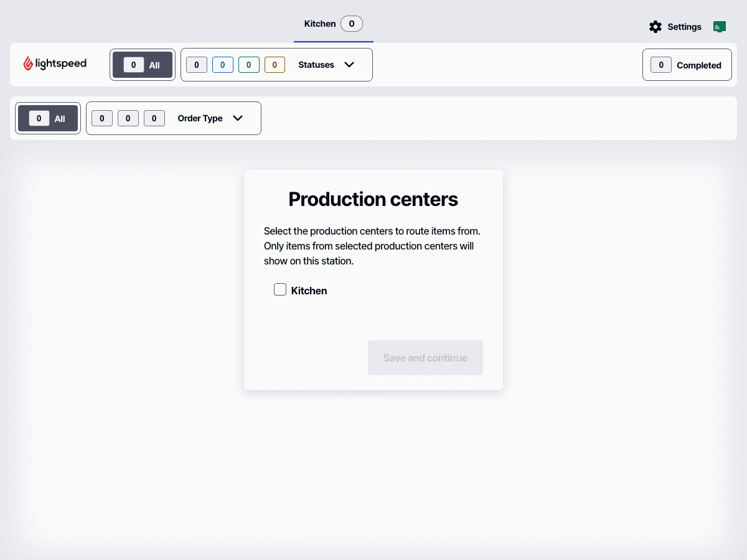
Task: Click the Statuses label text
Action: (x=316, y=65)
